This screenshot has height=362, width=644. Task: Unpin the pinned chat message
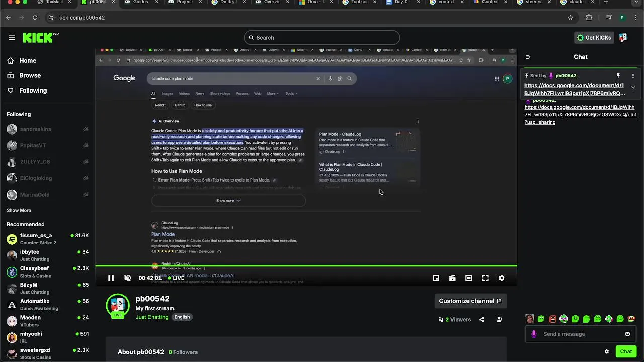(x=618, y=76)
